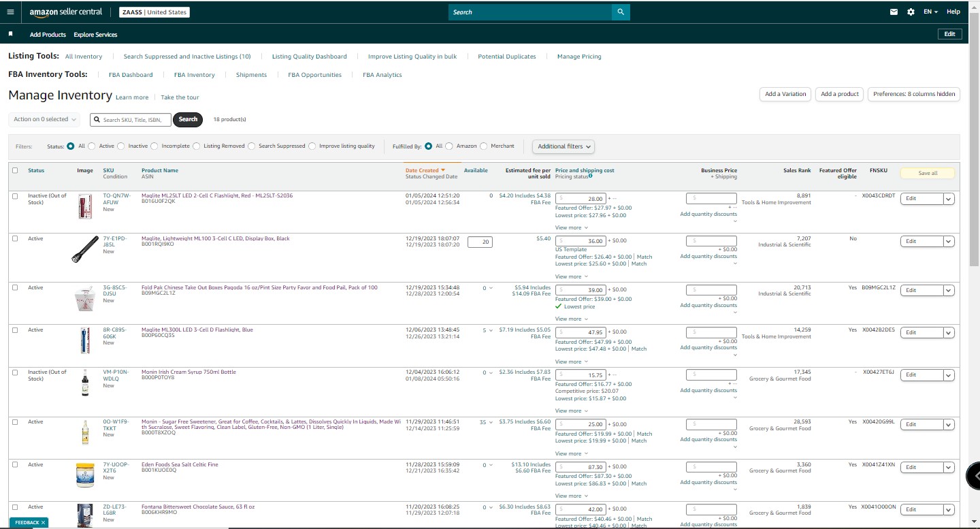Click the Date Created sort arrow
Image resolution: width=980 pixels, height=529 pixels.
[443, 170]
